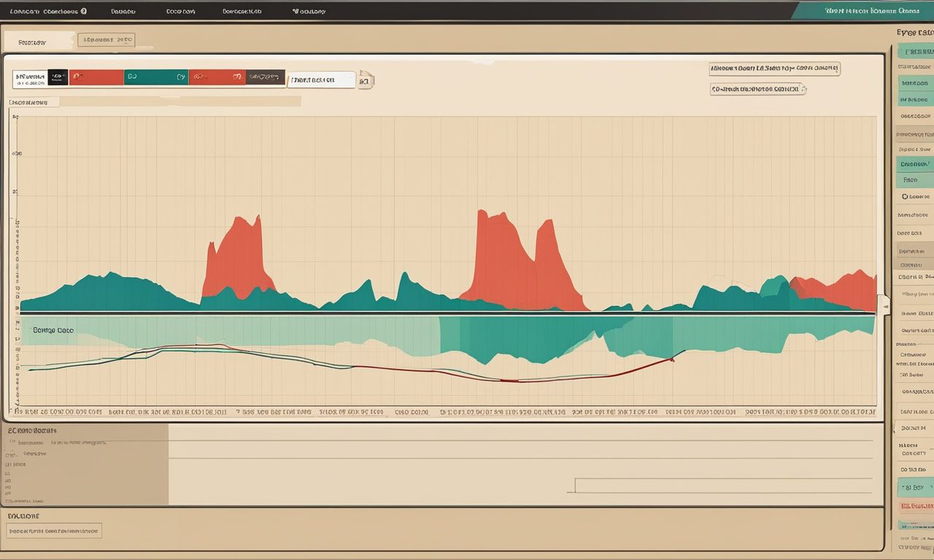Select the first red segment in the legend bar
The image size is (934, 560).
pos(96,77)
